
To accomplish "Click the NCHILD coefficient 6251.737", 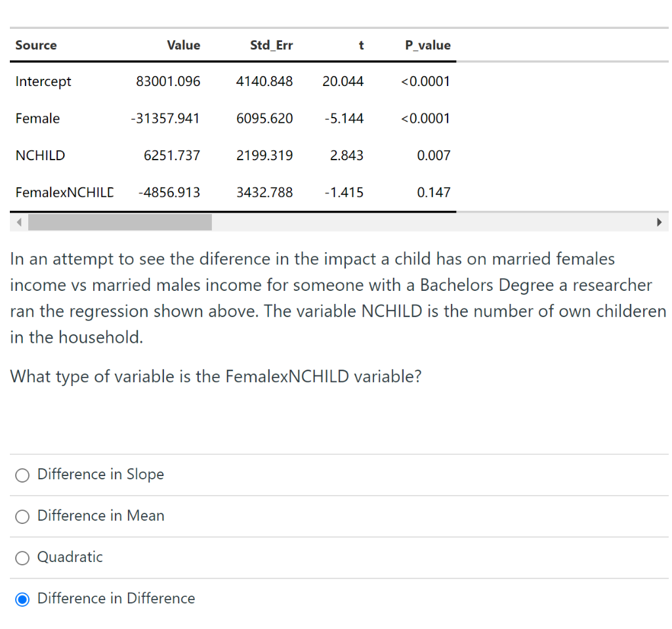I will [172, 155].
